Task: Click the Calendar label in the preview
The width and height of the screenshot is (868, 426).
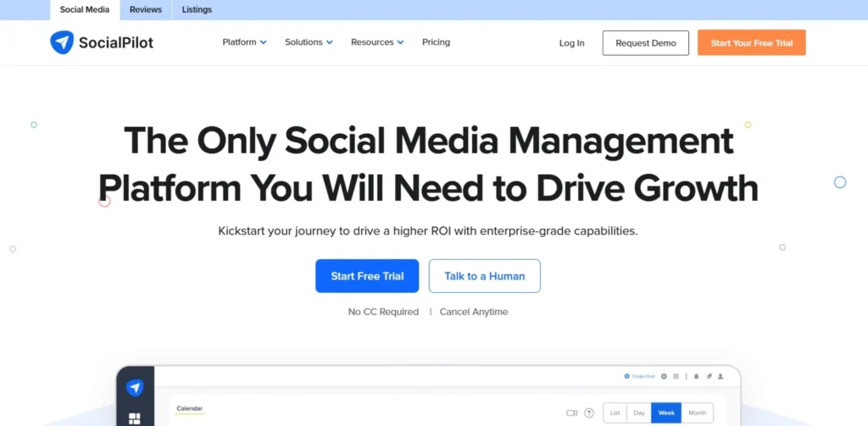Action: [189, 408]
